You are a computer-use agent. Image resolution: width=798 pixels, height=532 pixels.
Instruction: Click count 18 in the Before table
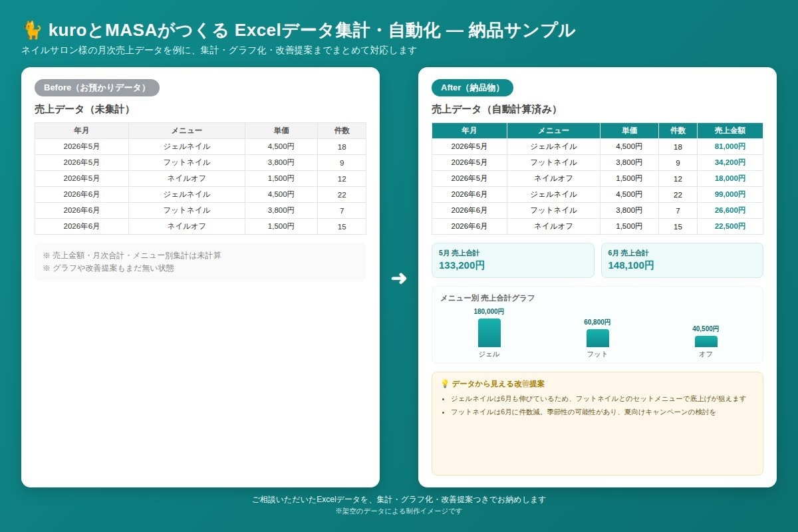pyautogui.click(x=342, y=146)
